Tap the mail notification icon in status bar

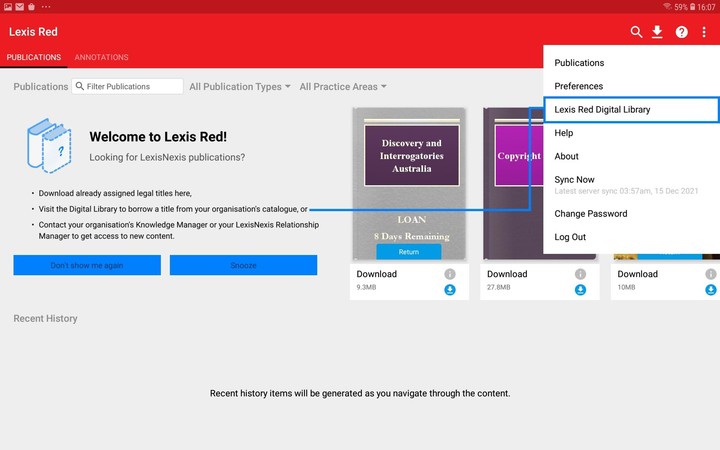[x=20, y=6]
